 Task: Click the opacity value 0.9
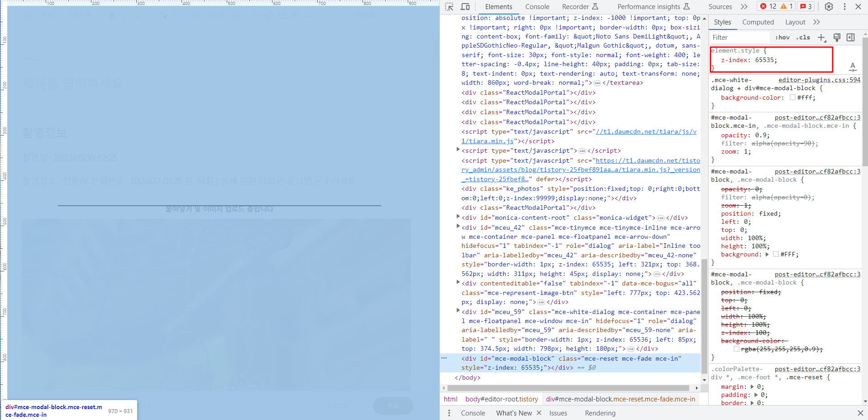click(x=760, y=135)
